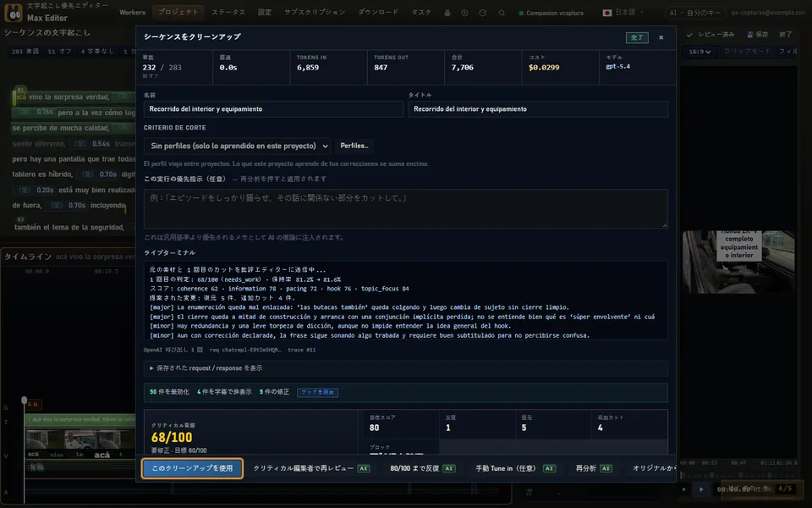
Task: Click the 再分析 button
Action: click(x=594, y=468)
